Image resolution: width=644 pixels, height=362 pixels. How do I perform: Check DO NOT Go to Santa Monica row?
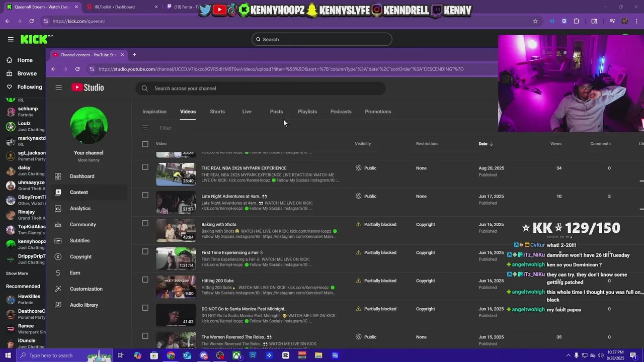click(x=145, y=308)
